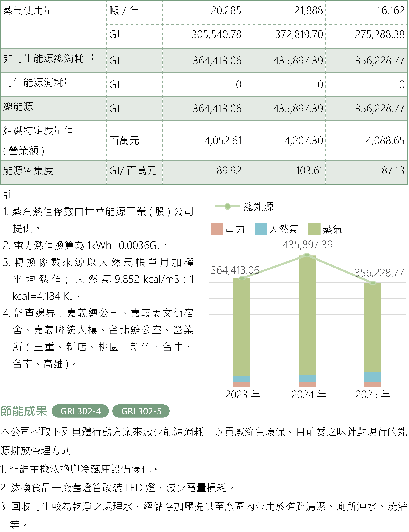Click the chart data label 364,413.06
The image size is (409, 532).
point(235,270)
